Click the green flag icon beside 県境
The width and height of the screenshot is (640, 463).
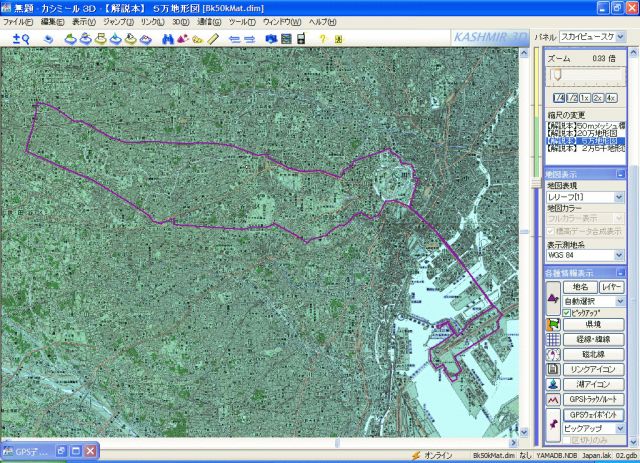553,325
